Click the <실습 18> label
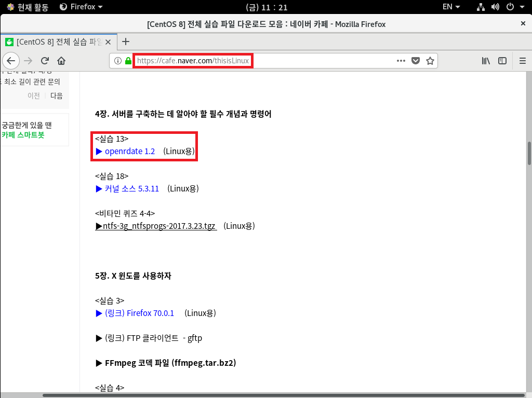 click(112, 176)
